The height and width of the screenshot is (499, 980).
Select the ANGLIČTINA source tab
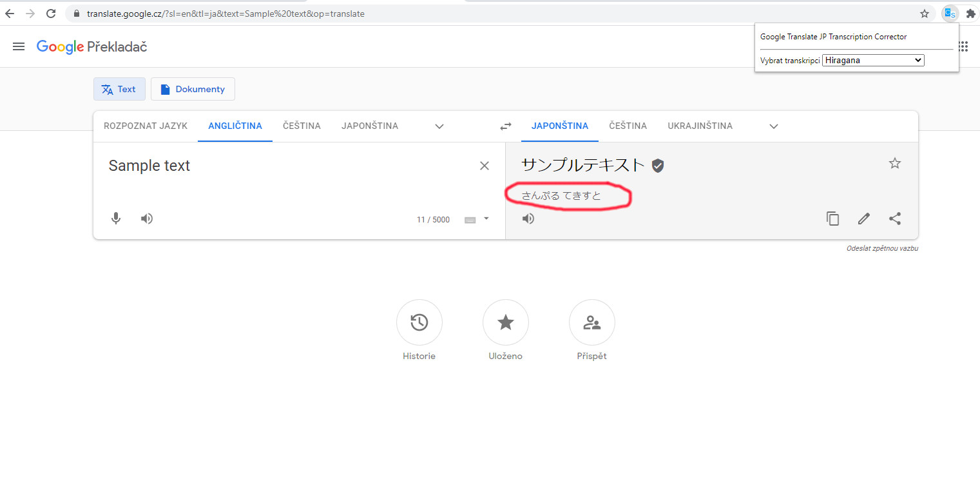235,126
